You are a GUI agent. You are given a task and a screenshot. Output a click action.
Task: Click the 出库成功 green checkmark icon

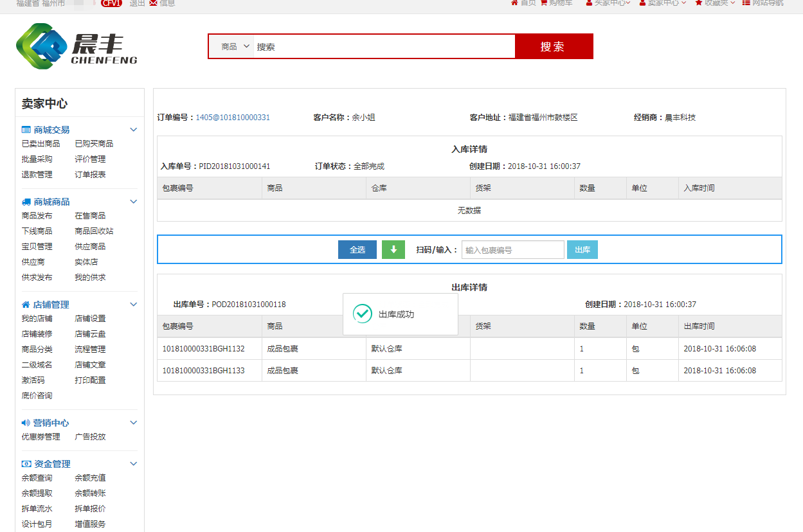pos(363,314)
